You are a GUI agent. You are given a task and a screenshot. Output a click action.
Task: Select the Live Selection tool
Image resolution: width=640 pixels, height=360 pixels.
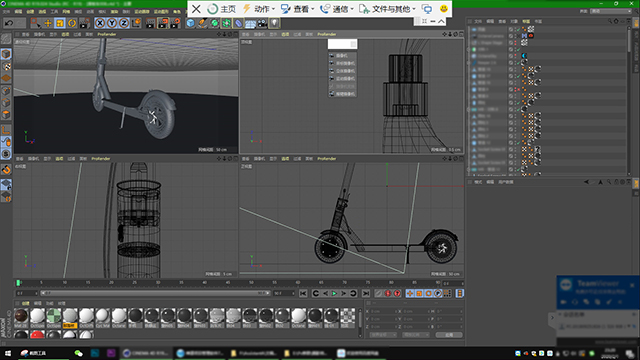point(36,23)
